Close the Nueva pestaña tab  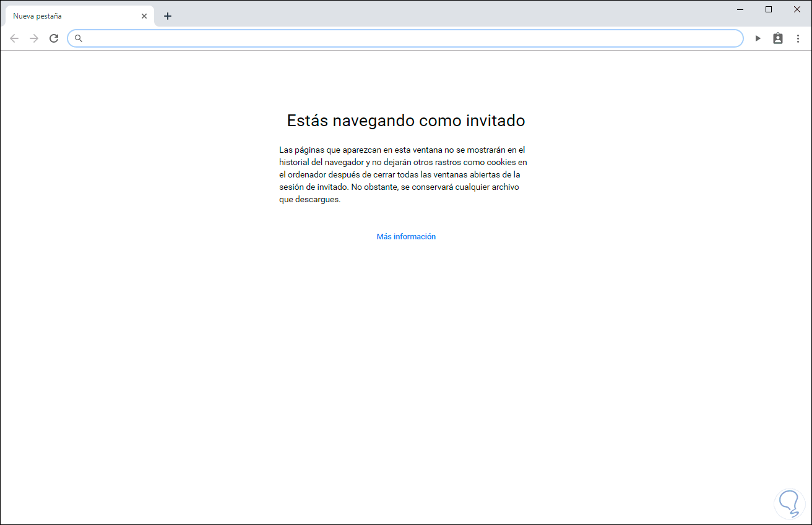coord(144,16)
